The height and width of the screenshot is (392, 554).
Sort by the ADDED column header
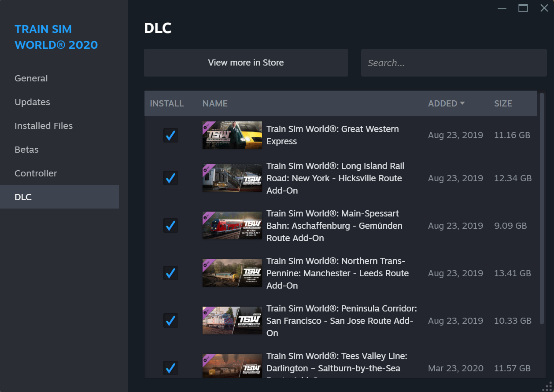pyautogui.click(x=446, y=103)
